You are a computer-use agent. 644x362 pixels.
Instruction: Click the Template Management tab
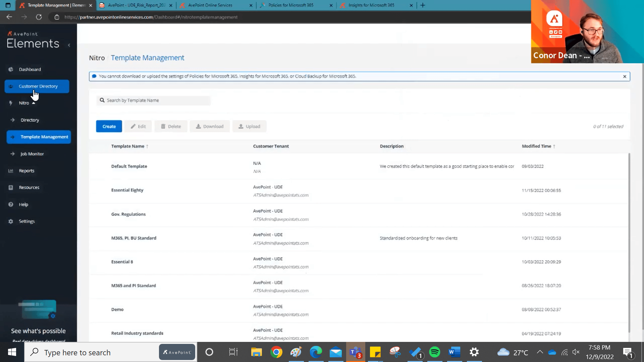(x=44, y=136)
